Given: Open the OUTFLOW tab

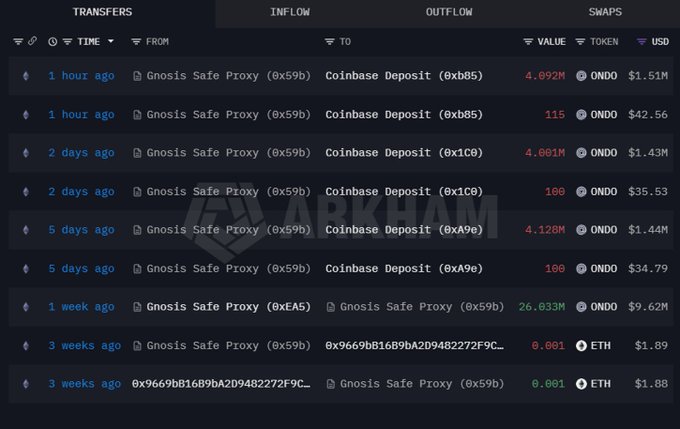Looking at the screenshot, I should [449, 12].
